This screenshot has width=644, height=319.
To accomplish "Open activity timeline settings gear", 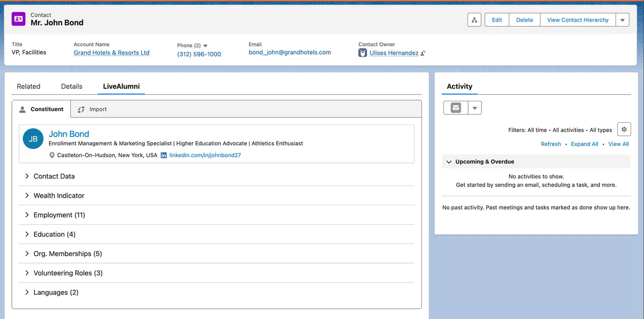I will click(624, 130).
